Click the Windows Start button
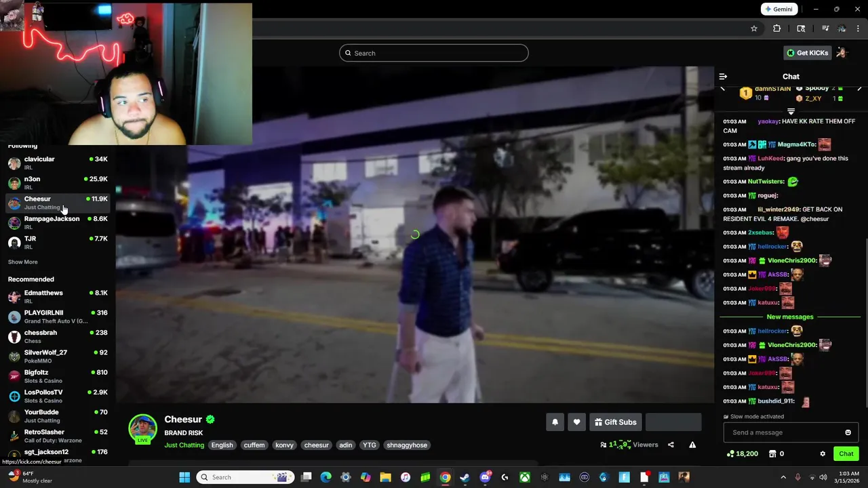 [184, 477]
